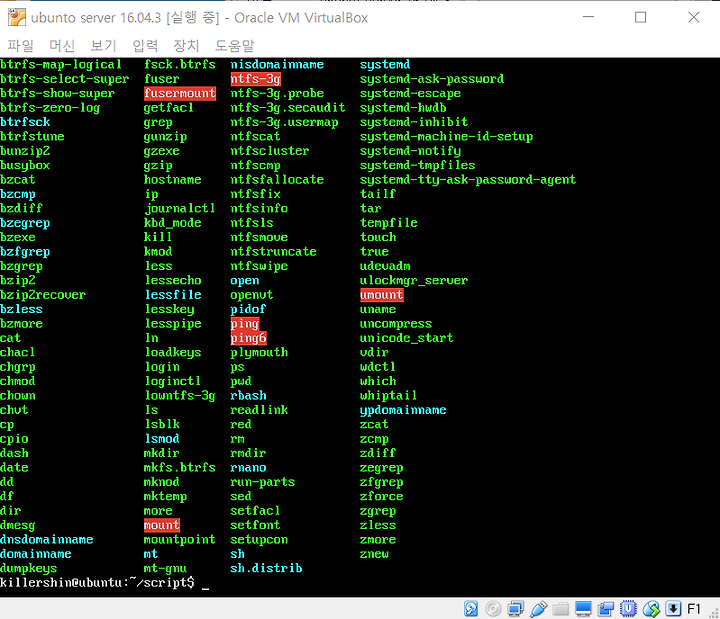This screenshot has width=720, height=619.
Task: Click the red-highlighted fusermount entry
Action: coord(180,93)
